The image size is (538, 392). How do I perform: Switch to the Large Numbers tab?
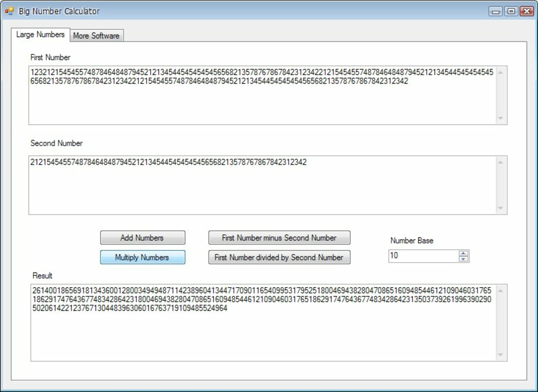pos(41,35)
